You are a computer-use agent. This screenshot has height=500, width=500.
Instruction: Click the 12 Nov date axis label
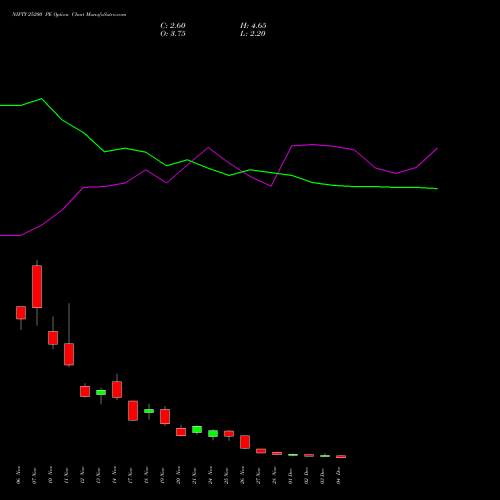(82, 475)
